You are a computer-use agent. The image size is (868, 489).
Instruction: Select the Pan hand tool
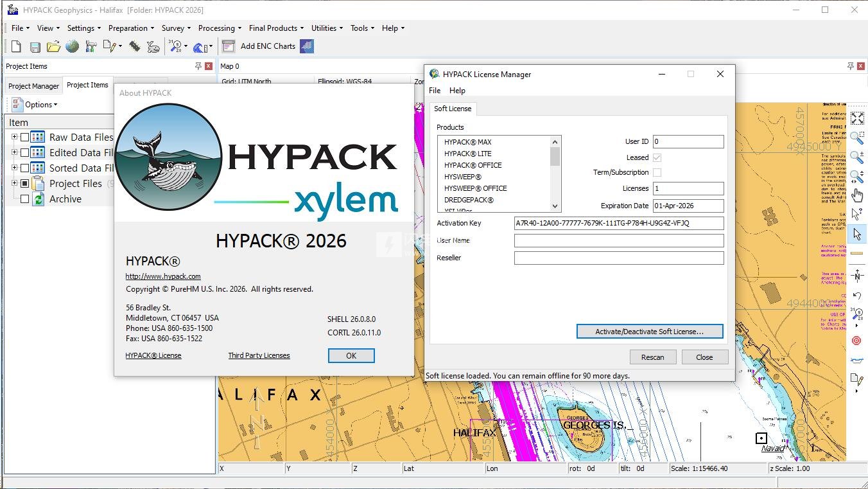coord(857,195)
